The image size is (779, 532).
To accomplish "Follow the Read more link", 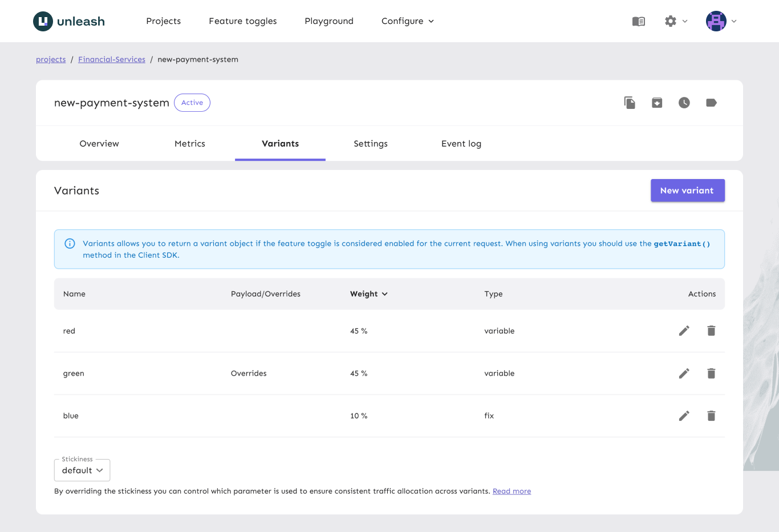I will point(512,491).
